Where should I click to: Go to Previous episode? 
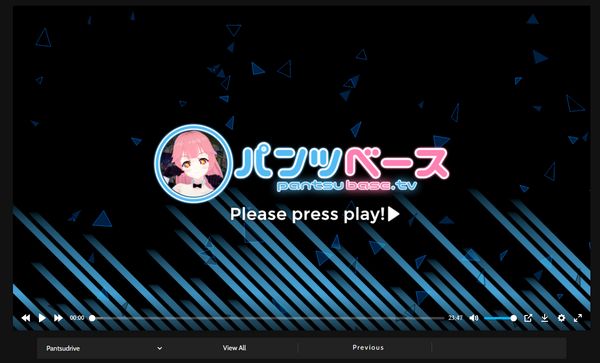[368, 347]
